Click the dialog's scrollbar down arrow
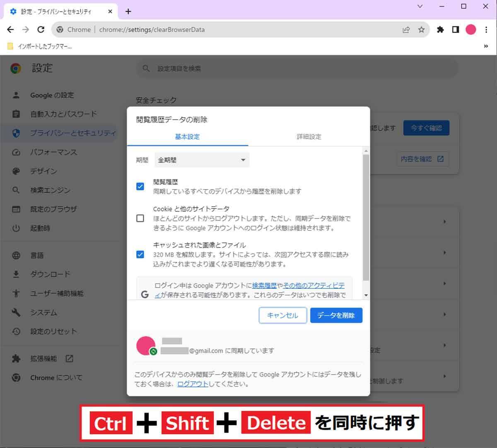 tap(366, 295)
